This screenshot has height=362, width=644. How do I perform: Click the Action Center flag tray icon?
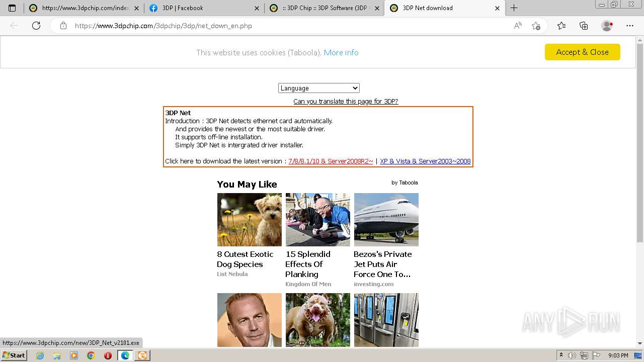tap(595, 355)
